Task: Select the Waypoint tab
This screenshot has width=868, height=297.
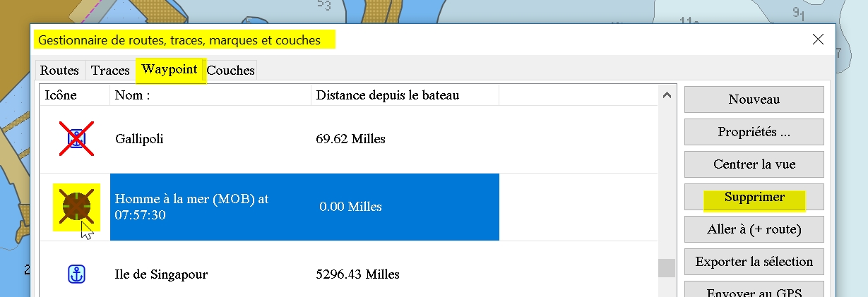Action: (170, 70)
